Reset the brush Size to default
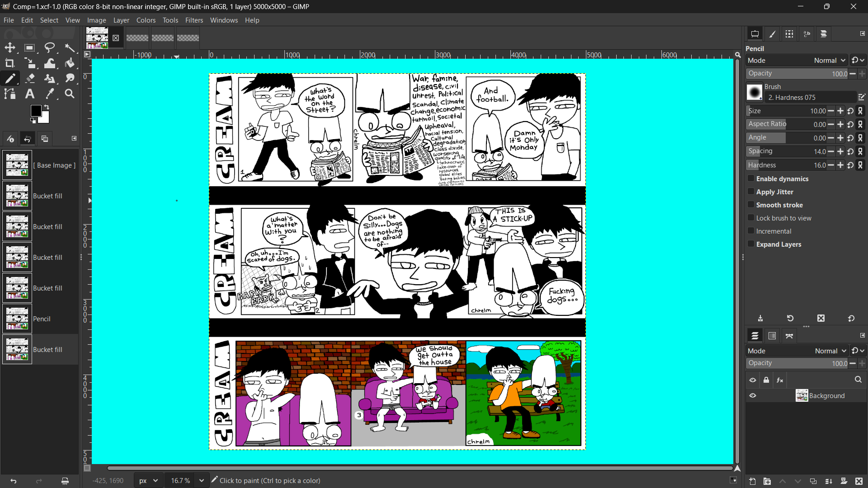Viewport: 868px width, 488px height. point(850,111)
